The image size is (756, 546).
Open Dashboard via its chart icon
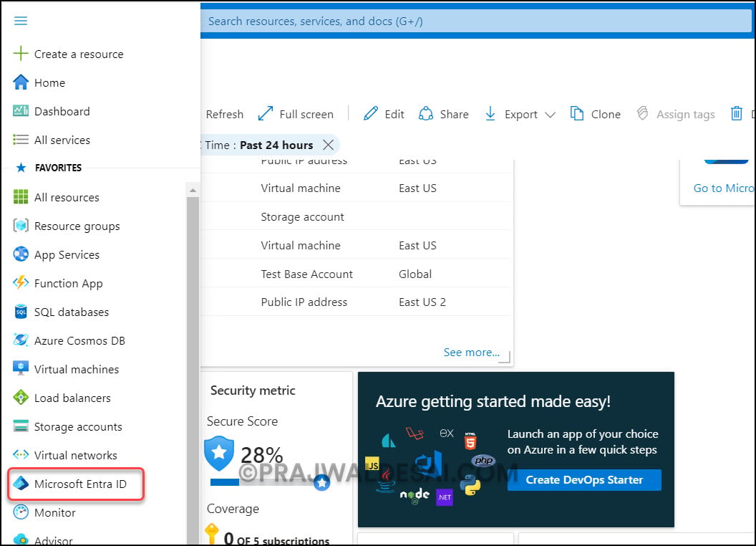point(21,111)
